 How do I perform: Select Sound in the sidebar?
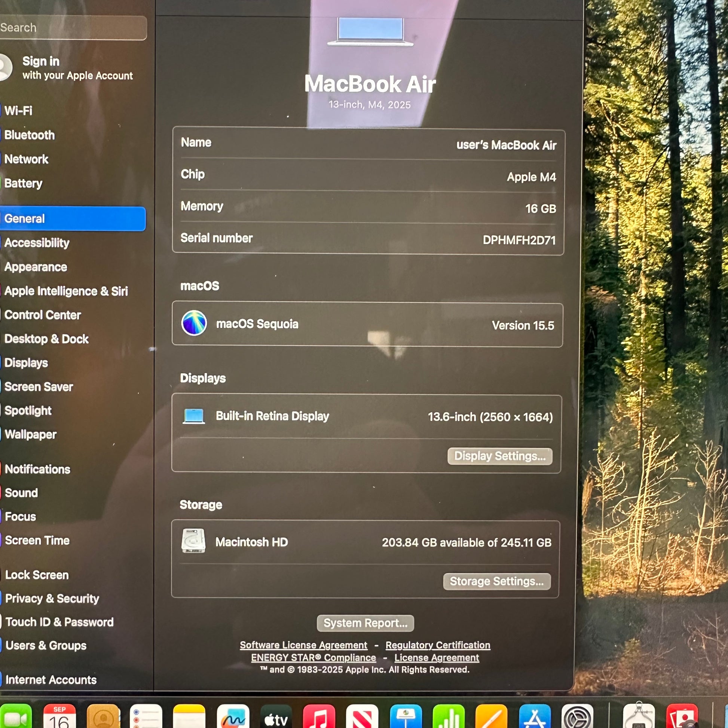21,493
